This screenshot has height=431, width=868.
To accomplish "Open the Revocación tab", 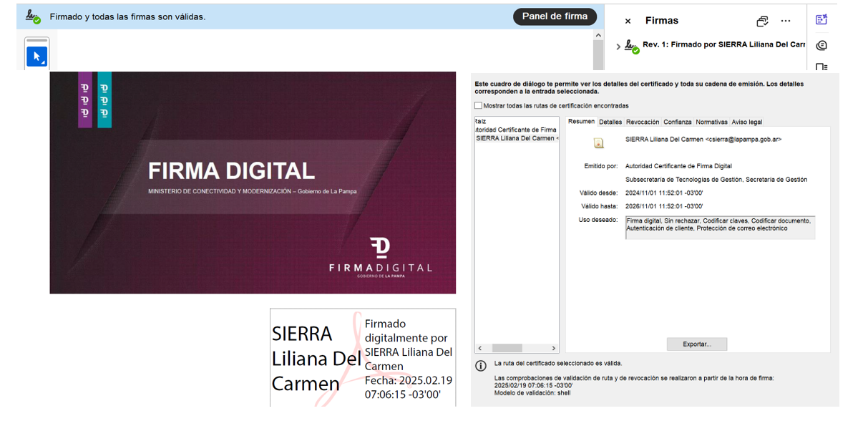I will (x=642, y=122).
